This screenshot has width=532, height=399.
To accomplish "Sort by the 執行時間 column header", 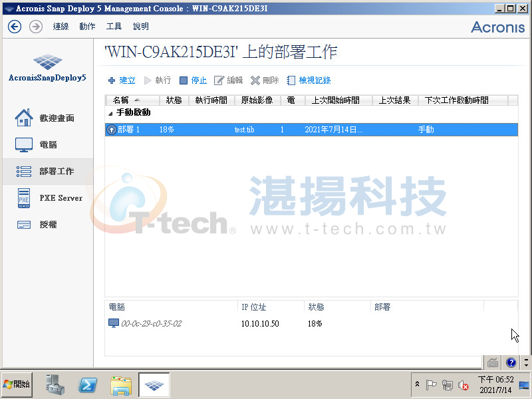I will point(211,100).
